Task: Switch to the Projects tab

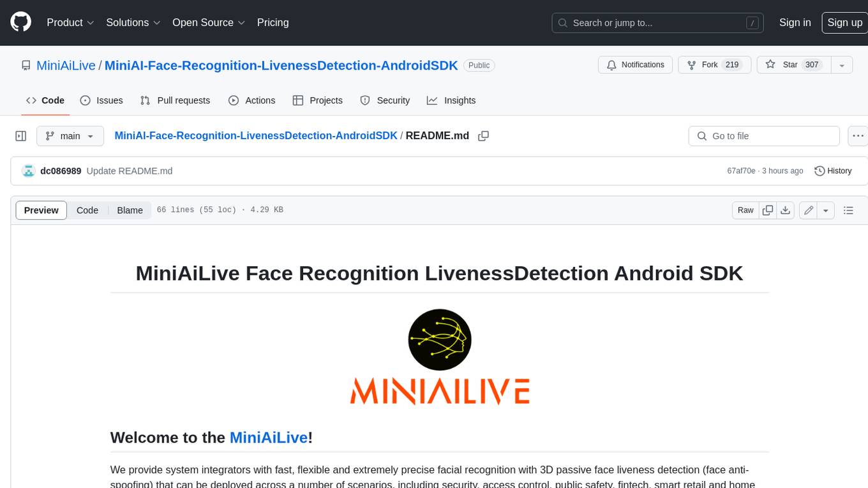Action: (317, 100)
